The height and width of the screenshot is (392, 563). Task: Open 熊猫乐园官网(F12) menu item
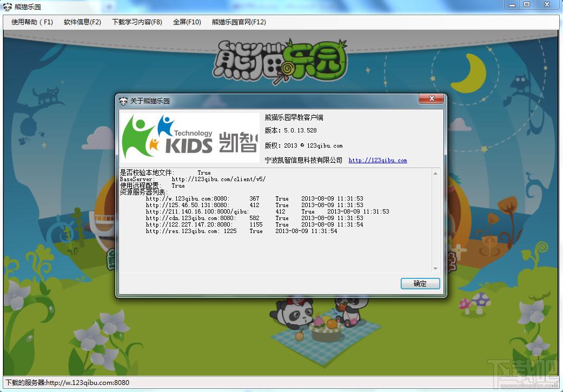pyautogui.click(x=239, y=22)
